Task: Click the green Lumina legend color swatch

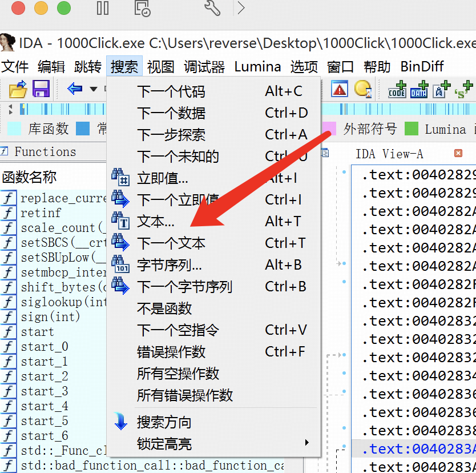Action: pyautogui.click(x=411, y=129)
